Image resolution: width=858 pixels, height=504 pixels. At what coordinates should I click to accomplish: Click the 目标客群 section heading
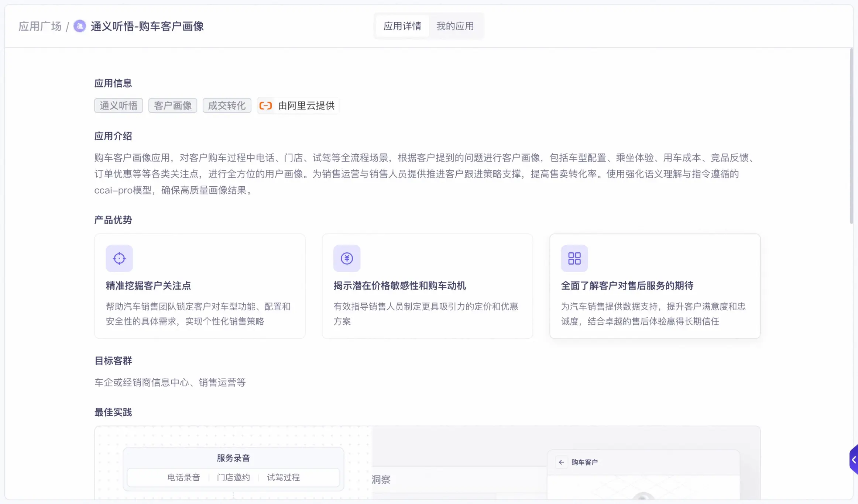coord(113,361)
